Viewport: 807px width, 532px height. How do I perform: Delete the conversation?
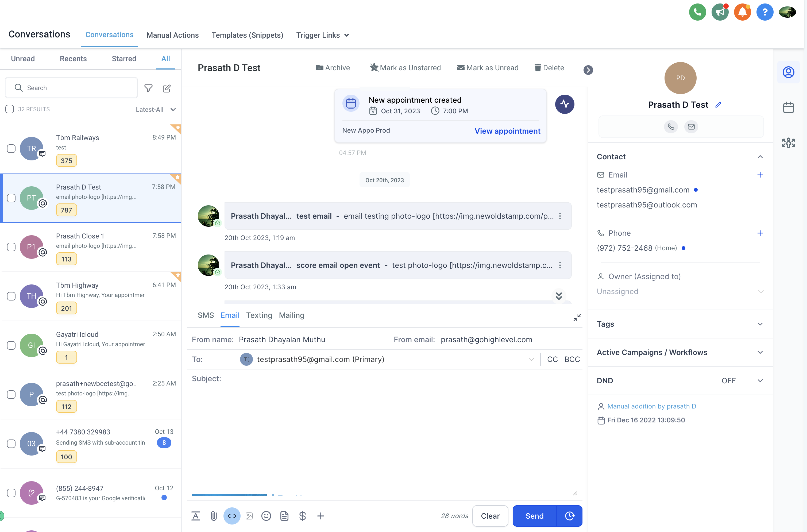coord(549,68)
